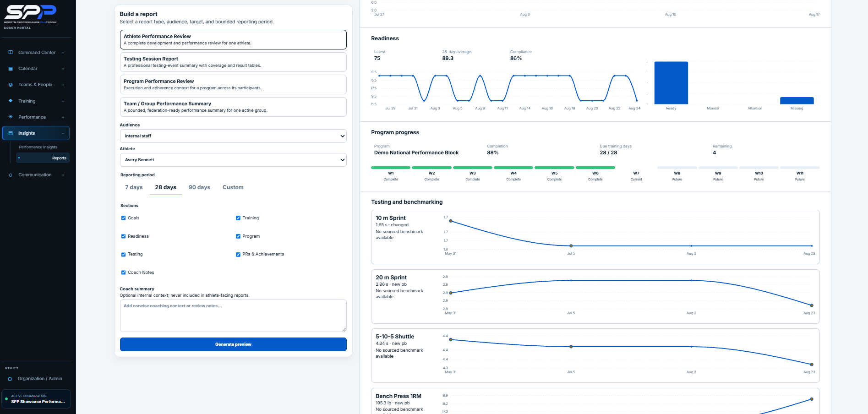Screen dimensions: 868x414
Task: Select Testing Session Report type
Action: pos(233,62)
